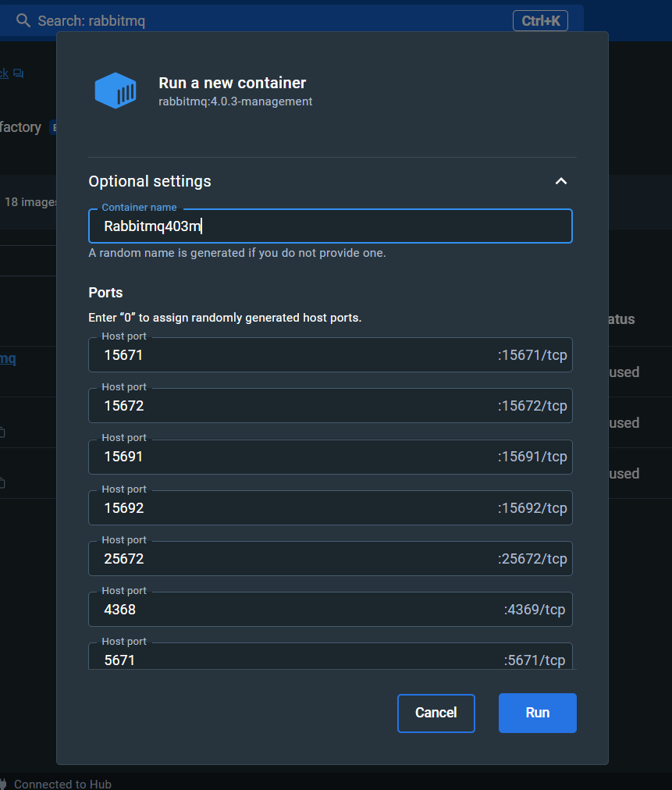The image size is (672, 790).
Task: Click the 'Optional settings' heading text
Action: (x=150, y=181)
